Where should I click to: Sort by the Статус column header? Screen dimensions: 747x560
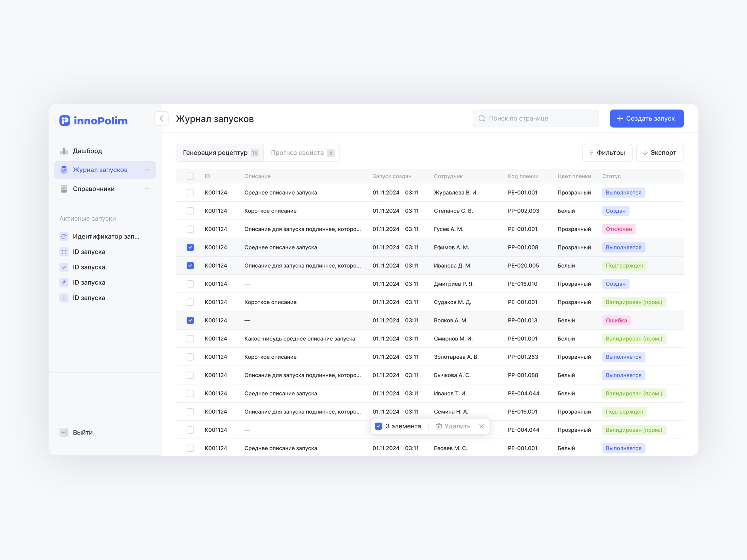pos(611,176)
